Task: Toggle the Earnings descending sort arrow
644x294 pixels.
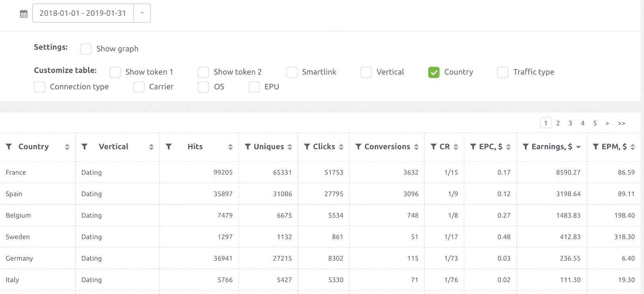Action: 578,147
